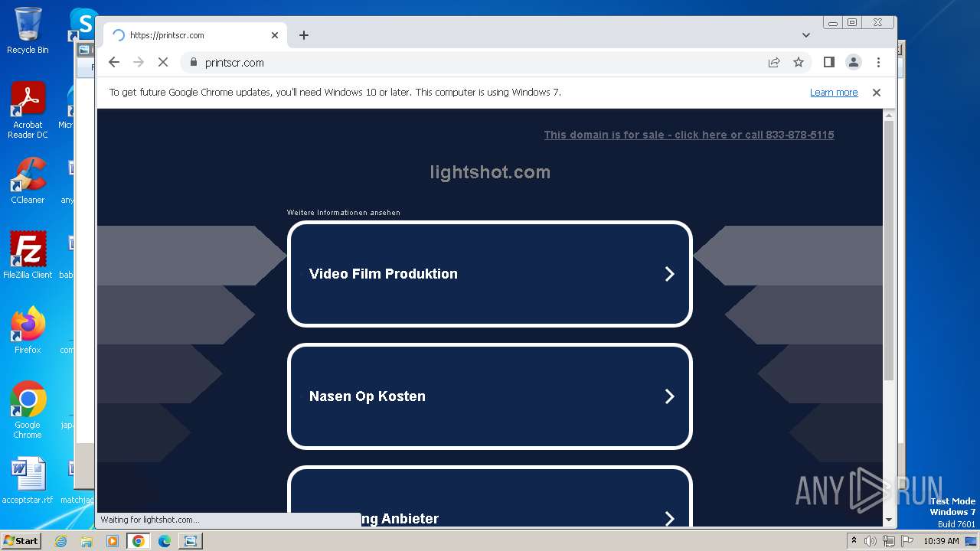Open Windows Explorer folder in taskbar
The height and width of the screenshot is (551, 980).
pos(87,541)
